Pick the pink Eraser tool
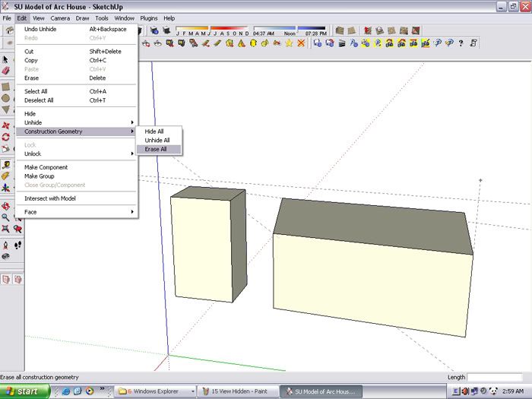The width and height of the screenshot is (532, 399). point(6,71)
